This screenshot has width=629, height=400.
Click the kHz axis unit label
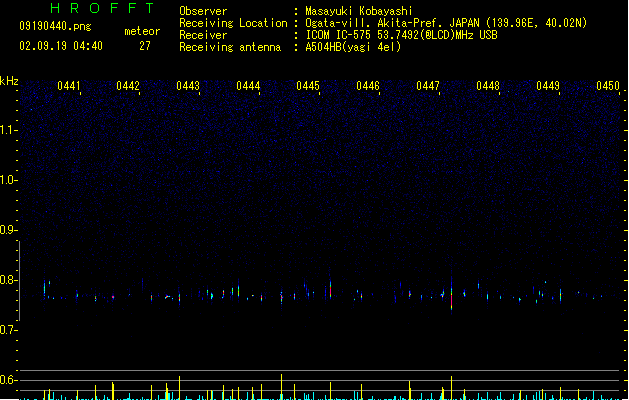(x=9, y=81)
